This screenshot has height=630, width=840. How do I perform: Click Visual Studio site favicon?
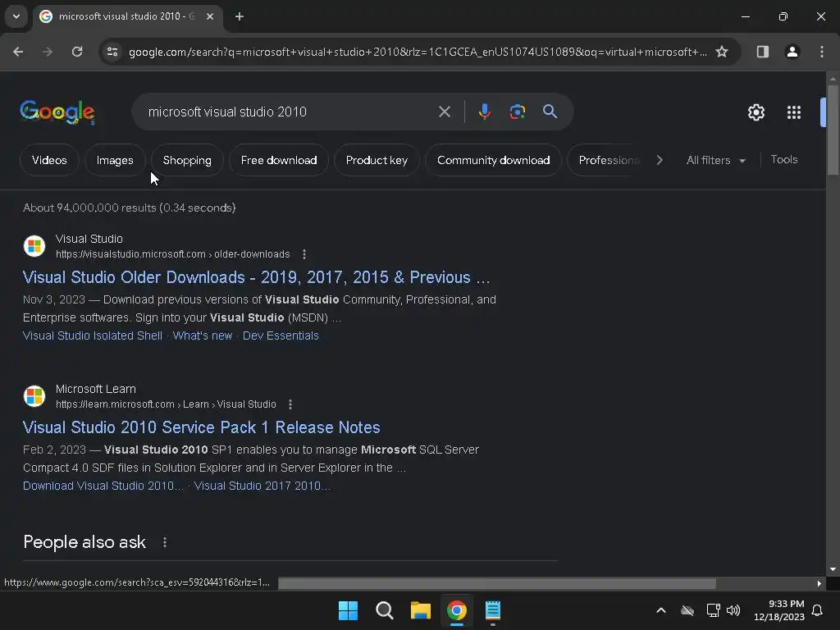tap(34, 246)
